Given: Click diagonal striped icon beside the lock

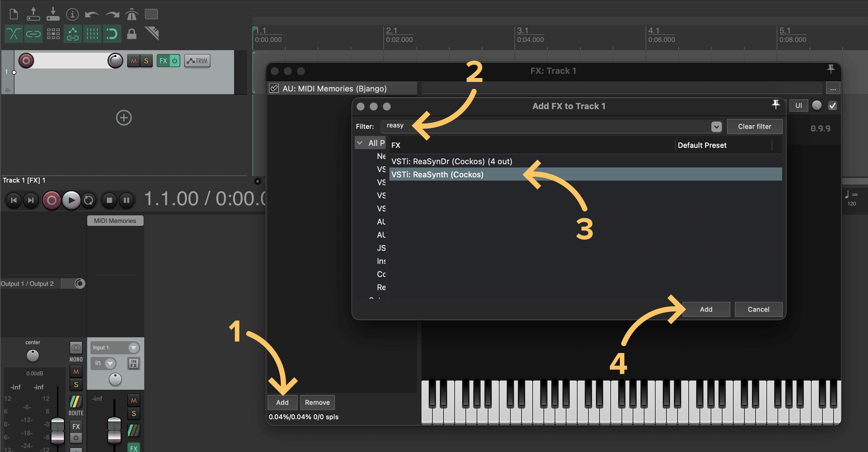Looking at the screenshot, I should [x=152, y=33].
